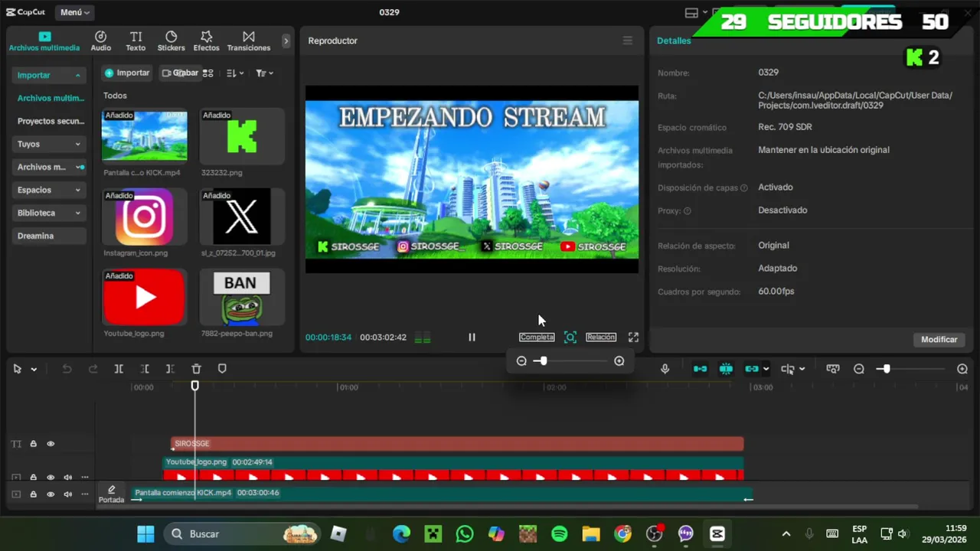The height and width of the screenshot is (551, 980).
Task: Split the clip at the playhead
Action: [119, 369]
